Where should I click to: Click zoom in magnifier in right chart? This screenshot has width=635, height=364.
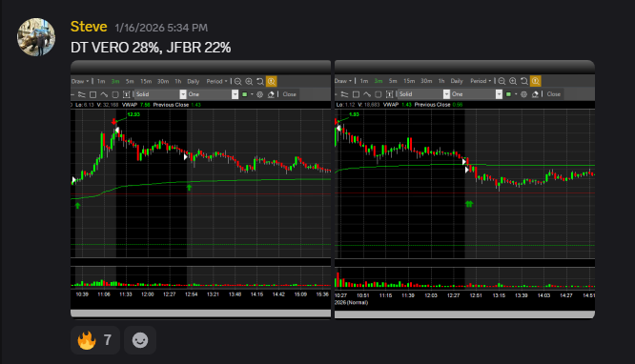pyautogui.click(x=513, y=81)
